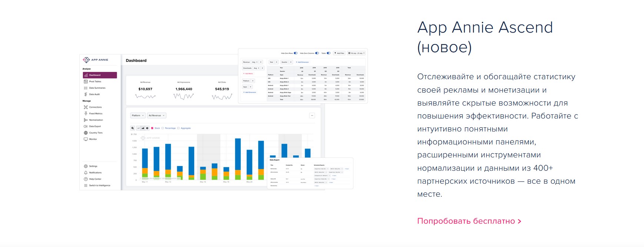Select Dashboard in the Analyze menu

coord(100,75)
